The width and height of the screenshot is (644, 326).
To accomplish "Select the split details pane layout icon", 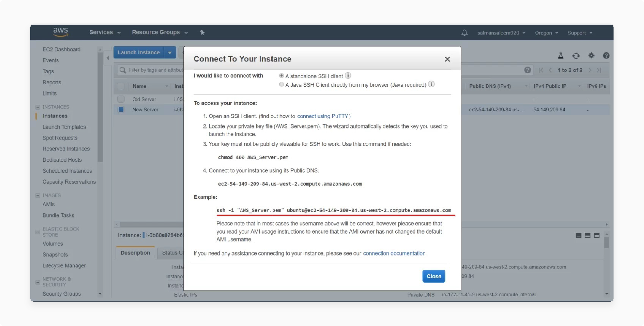I will pos(588,235).
